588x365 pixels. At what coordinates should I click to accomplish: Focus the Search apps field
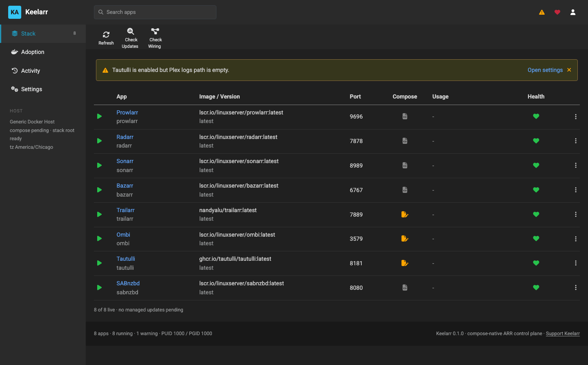[155, 12]
